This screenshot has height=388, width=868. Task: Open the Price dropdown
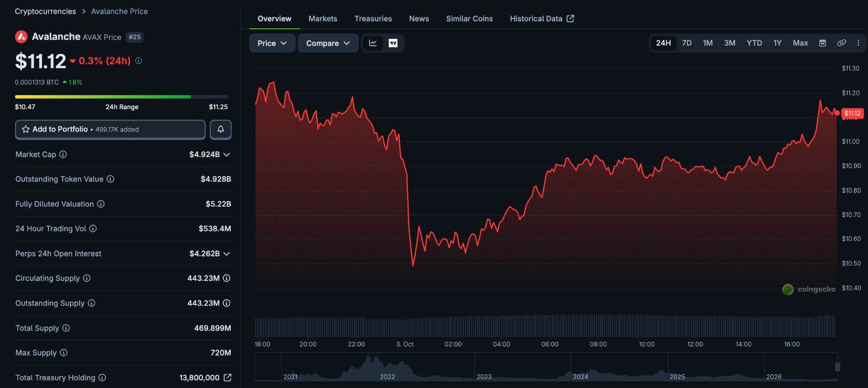pos(272,43)
